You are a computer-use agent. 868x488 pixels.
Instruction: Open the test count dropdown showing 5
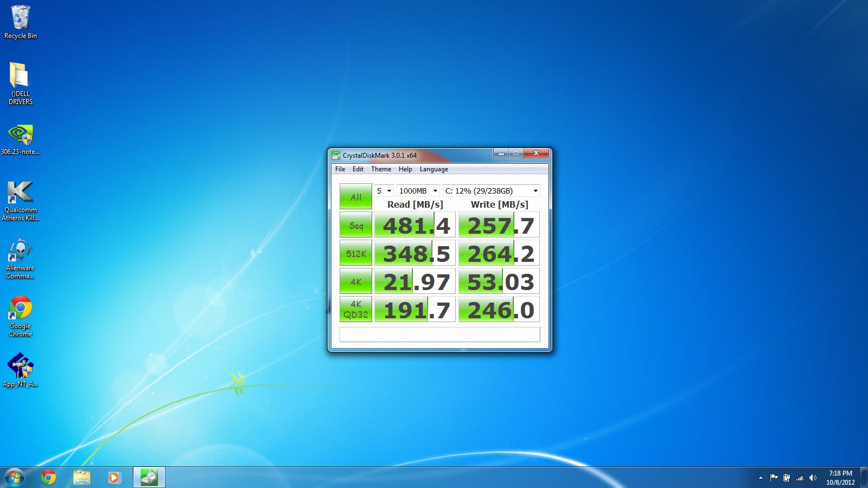click(x=384, y=191)
